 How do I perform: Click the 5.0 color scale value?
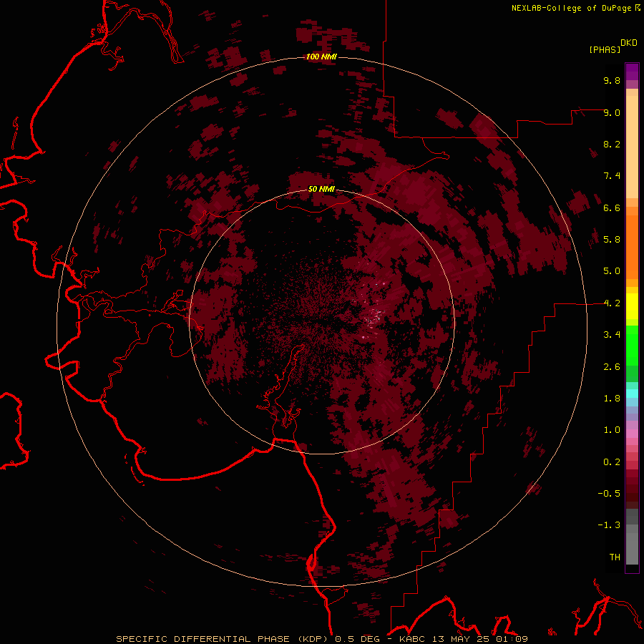[x=612, y=271]
